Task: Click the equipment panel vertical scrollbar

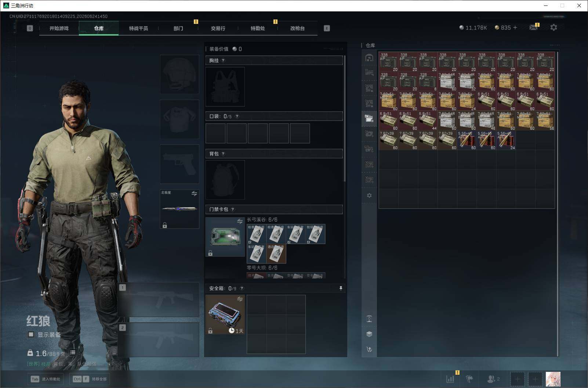Action: click(344, 118)
